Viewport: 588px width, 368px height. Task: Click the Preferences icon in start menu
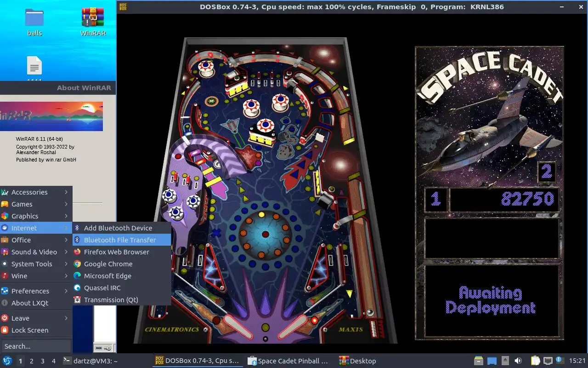5,291
